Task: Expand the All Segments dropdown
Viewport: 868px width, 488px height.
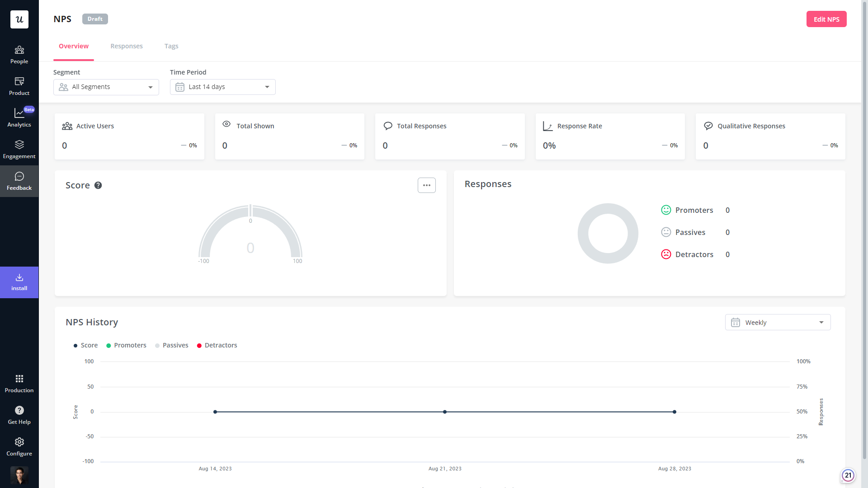Action: pyautogui.click(x=106, y=87)
